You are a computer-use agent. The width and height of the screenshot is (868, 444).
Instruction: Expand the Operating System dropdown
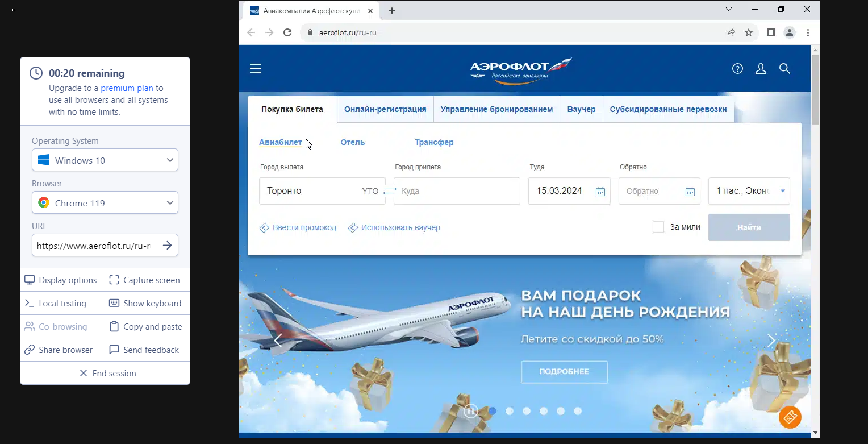[105, 160]
